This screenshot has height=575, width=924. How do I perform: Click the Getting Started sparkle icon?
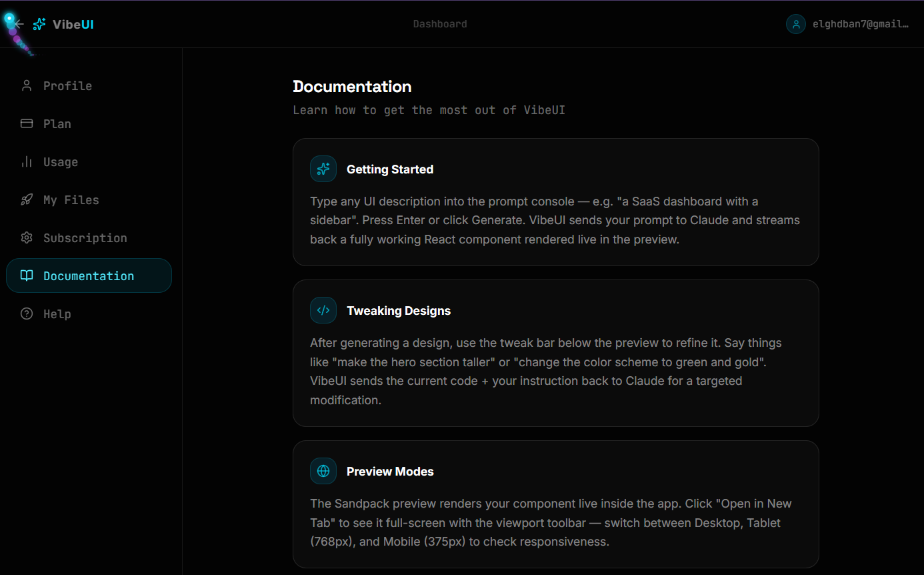click(x=323, y=169)
